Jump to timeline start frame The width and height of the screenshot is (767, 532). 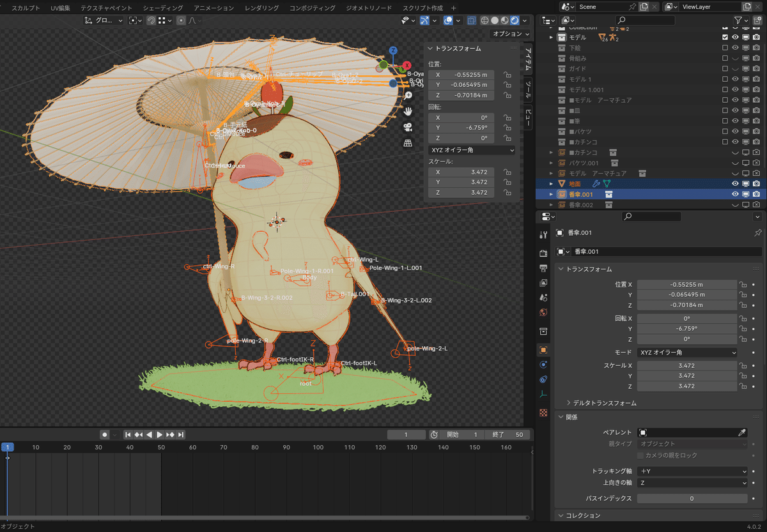128,434
